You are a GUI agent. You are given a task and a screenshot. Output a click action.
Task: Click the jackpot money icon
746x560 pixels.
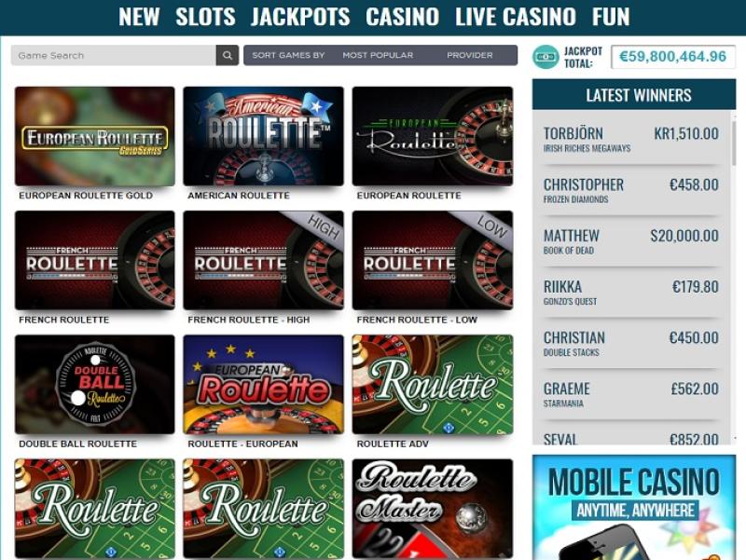(546, 57)
